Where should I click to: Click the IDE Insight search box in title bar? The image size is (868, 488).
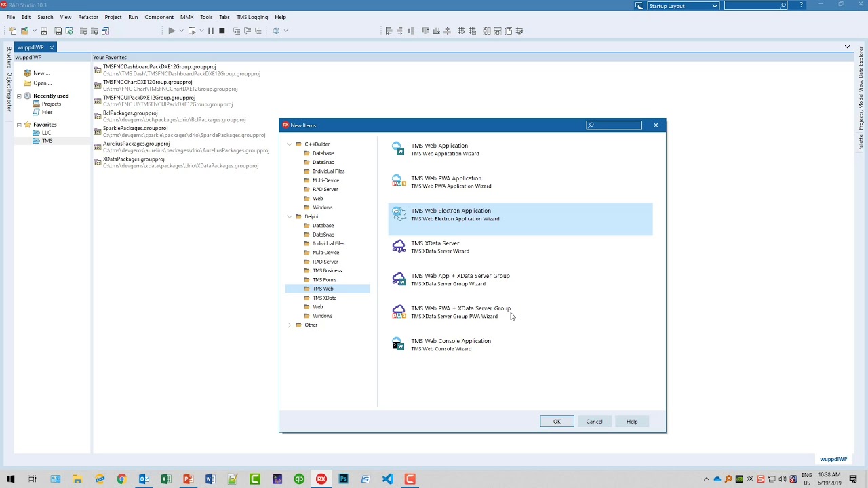click(756, 5)
